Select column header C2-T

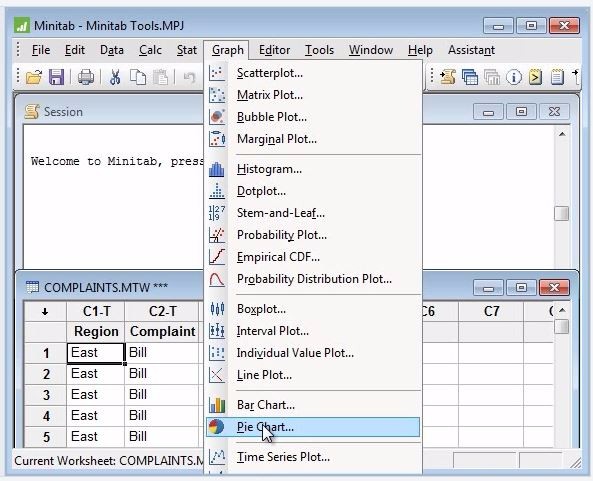pos(162,312)
